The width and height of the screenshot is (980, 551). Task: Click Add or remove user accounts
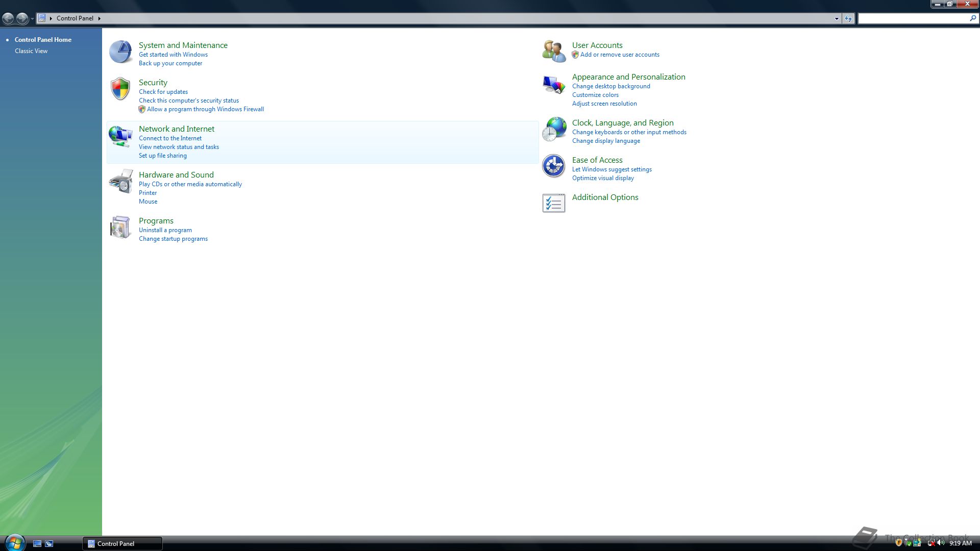[620, 55]
